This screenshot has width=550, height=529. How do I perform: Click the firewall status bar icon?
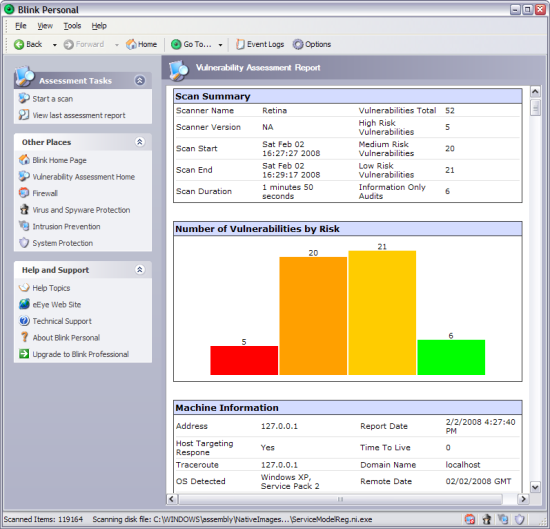[470, 519]
